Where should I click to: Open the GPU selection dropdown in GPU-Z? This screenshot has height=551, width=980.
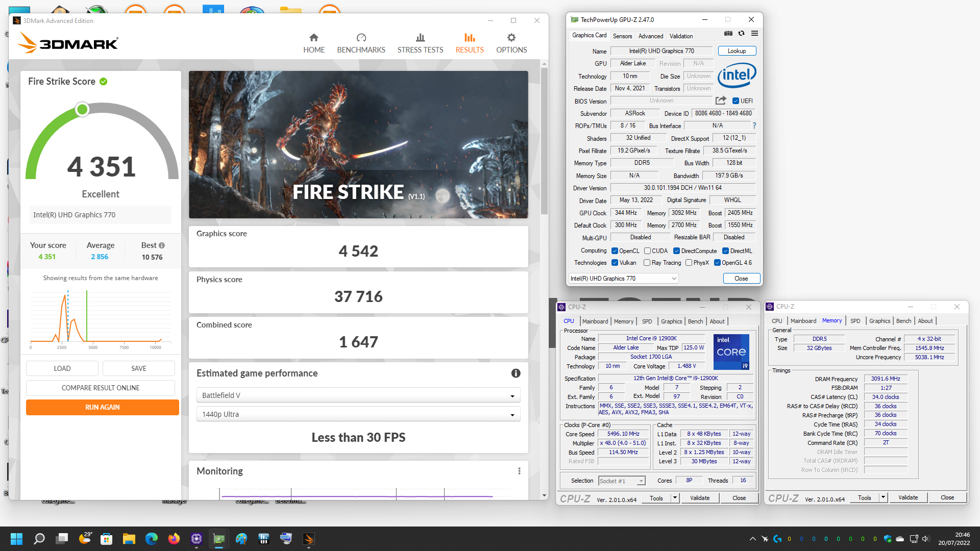tap(623, 279)
